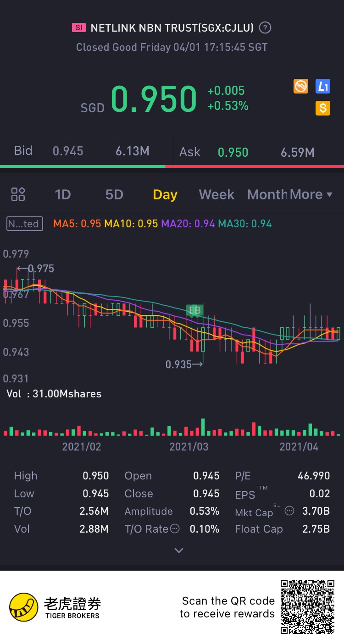Tap the MA20: 0.94 indicator label
Screen dimensions: 344x644
pyautogui.click(x=188, y=224)
